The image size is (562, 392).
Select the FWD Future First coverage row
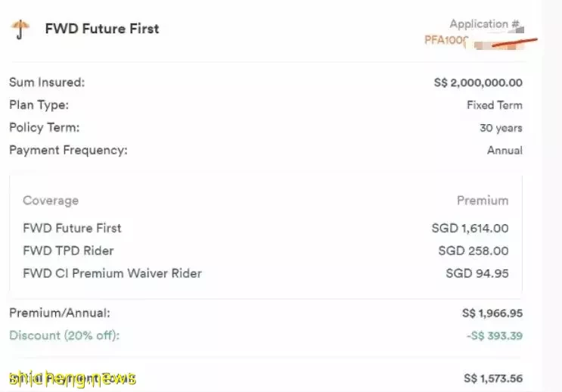click(265, 228)
